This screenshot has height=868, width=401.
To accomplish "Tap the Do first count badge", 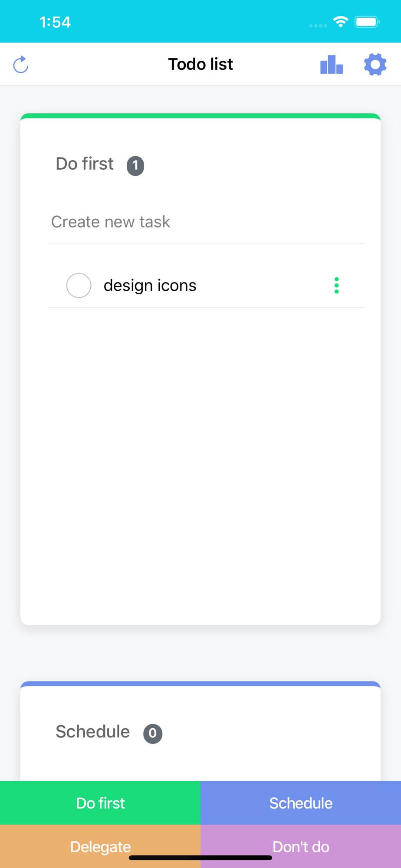I will pyautogui.click(x=135, y=166).
